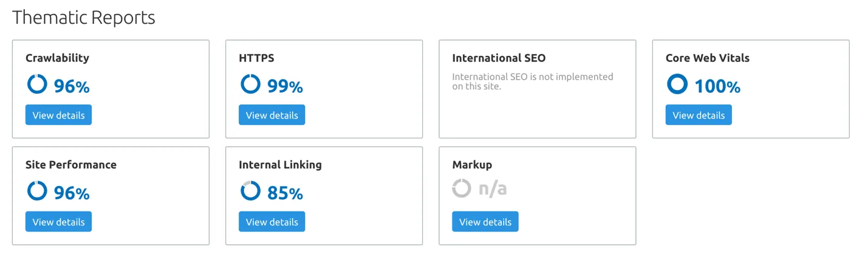Click the Crawlability donut chart icon
This screenshot has height=254, width=868.
tap(37, 84)
